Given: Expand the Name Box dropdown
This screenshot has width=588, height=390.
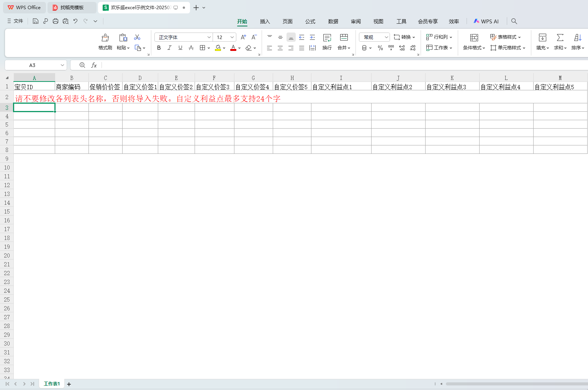Looking at the screenshot, I should [62, 65].
